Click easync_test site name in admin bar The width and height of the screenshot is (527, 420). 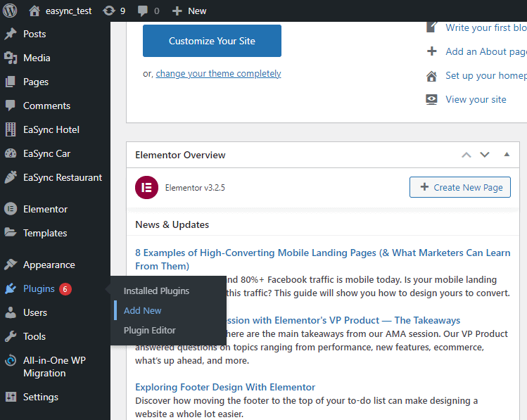pos(68,11)
